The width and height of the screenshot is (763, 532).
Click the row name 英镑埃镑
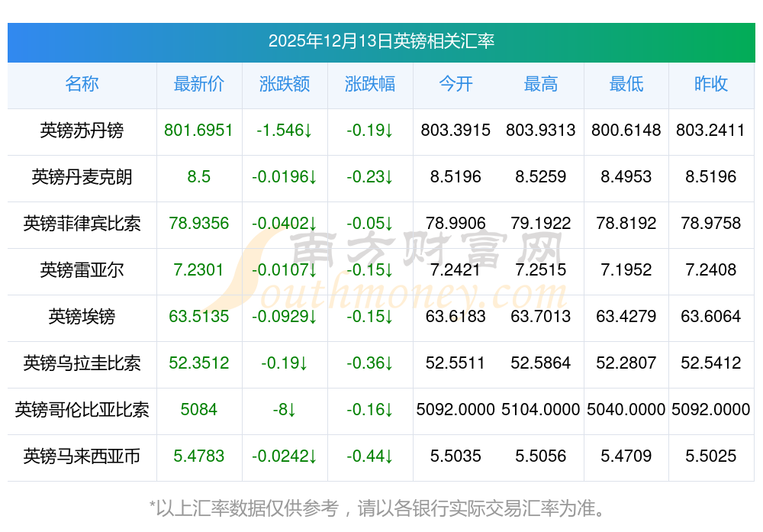point(82,317)
